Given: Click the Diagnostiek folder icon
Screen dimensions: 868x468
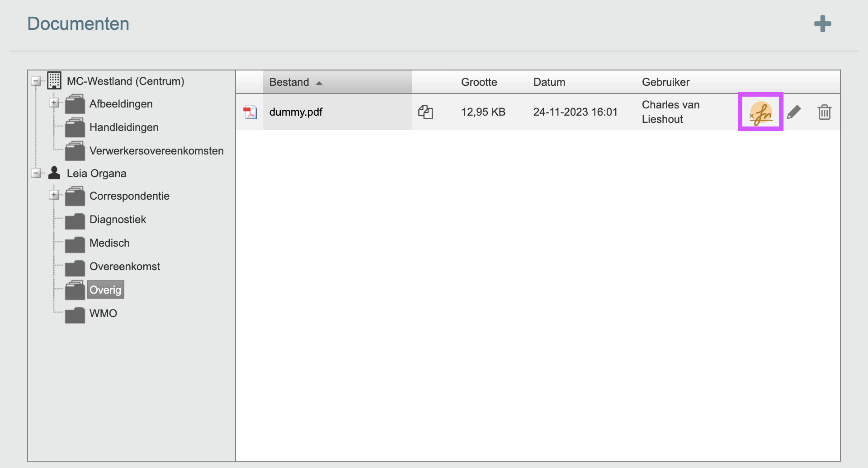Looking at the screenshot, I should 75,220.
